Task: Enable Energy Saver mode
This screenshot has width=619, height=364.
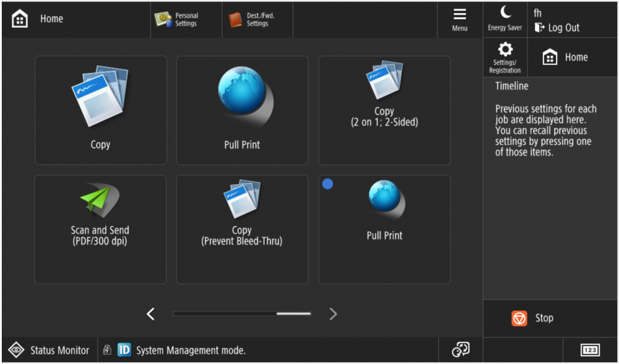Action: [x=504, y=19]
